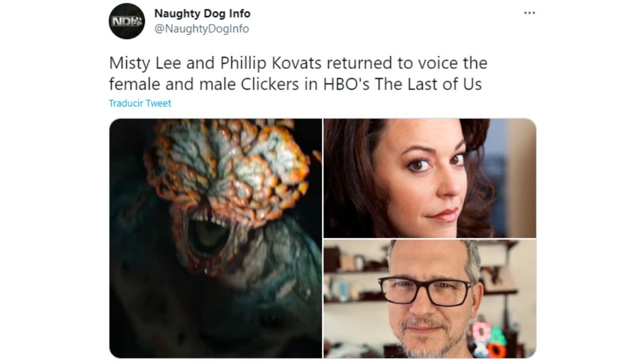The height and width of the screenshot is (362, 644).
Task: Click the woman's red lips in photo
Action: [x=444, y=214]
